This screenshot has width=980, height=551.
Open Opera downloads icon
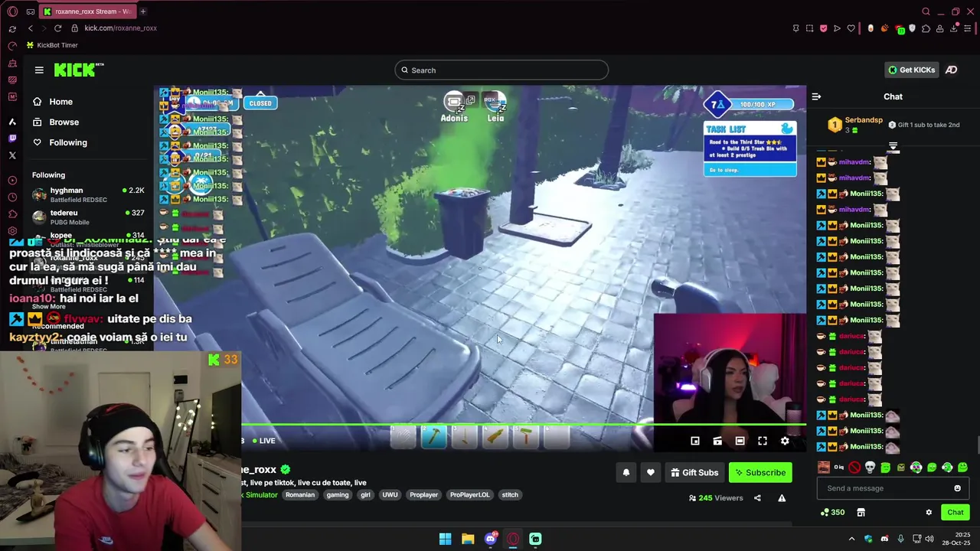(x=955, y=28)
